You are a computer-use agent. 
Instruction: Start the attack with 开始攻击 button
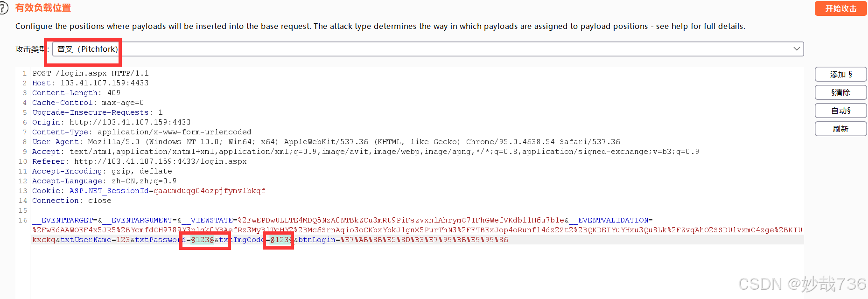[840, 8]
